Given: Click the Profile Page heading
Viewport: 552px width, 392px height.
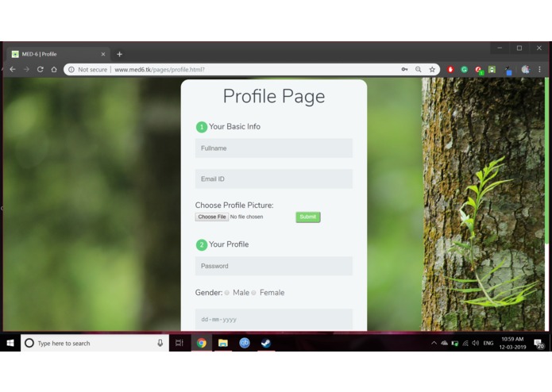Looking at the screenshot, I should click(x=274, y=96).
